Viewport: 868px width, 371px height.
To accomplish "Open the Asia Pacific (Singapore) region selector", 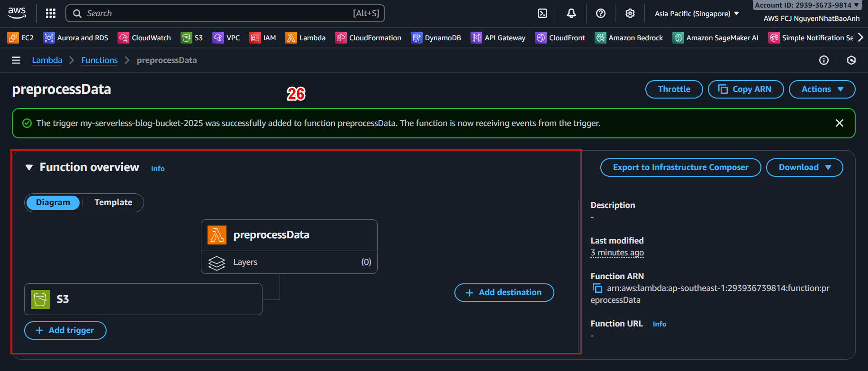I will [x=696, y=13].
